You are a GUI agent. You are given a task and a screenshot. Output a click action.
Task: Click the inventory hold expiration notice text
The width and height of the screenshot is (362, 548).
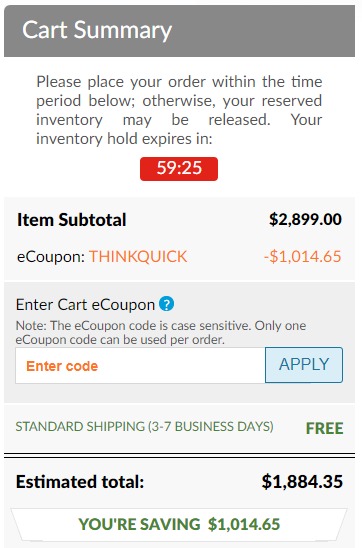point(179,110)
